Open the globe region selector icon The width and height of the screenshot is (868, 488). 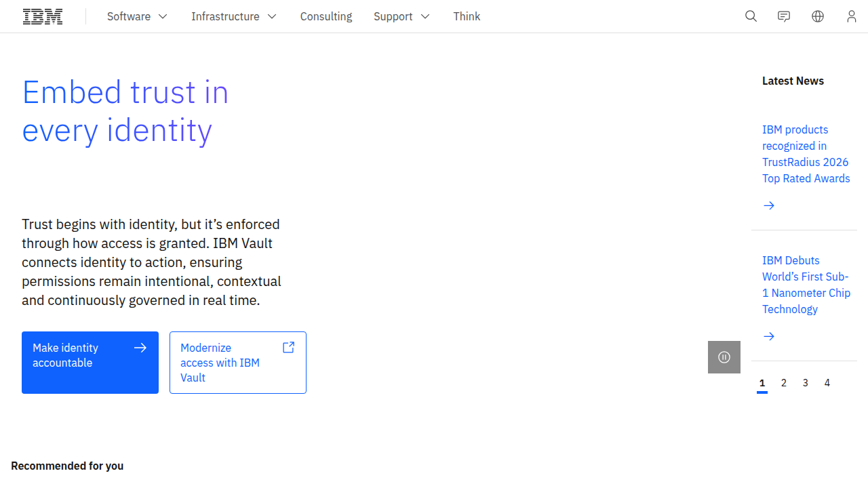point(818,16)
